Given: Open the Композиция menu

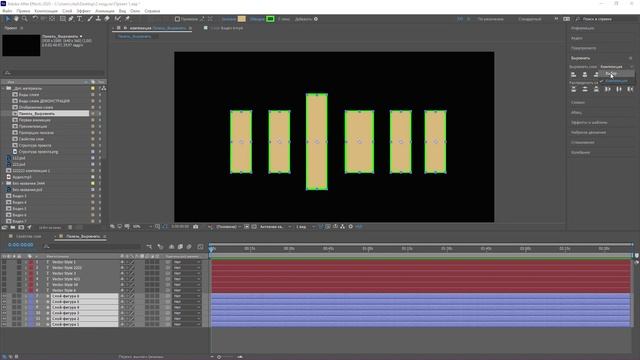Looking at the screenshot, I should pyautogui.click(x=46, y=11).
